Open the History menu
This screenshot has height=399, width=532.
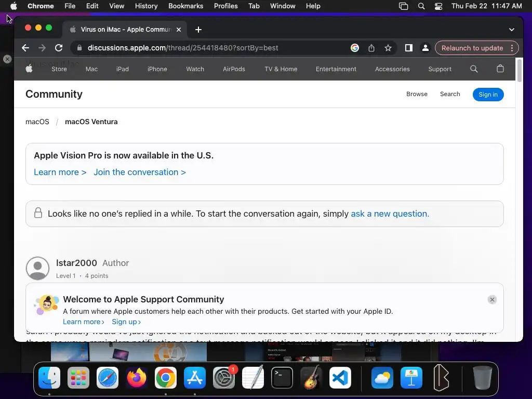[x=146, y=6]
